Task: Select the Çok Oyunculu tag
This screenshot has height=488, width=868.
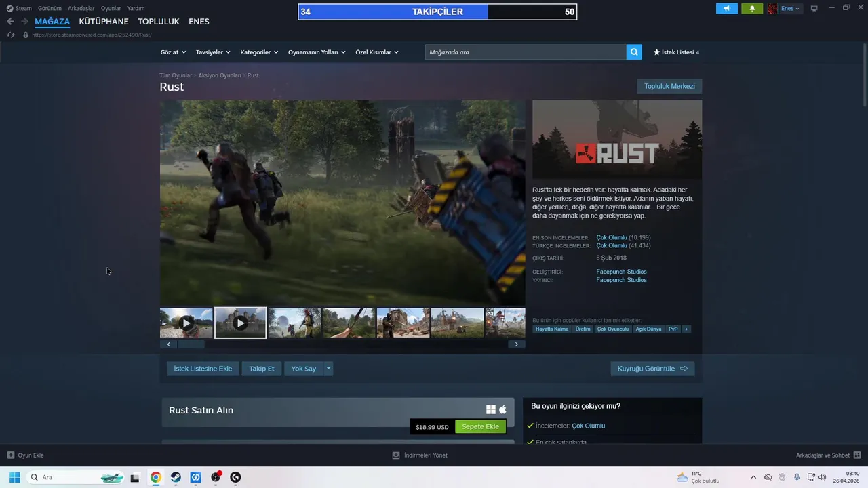Action: pos(613,329)
